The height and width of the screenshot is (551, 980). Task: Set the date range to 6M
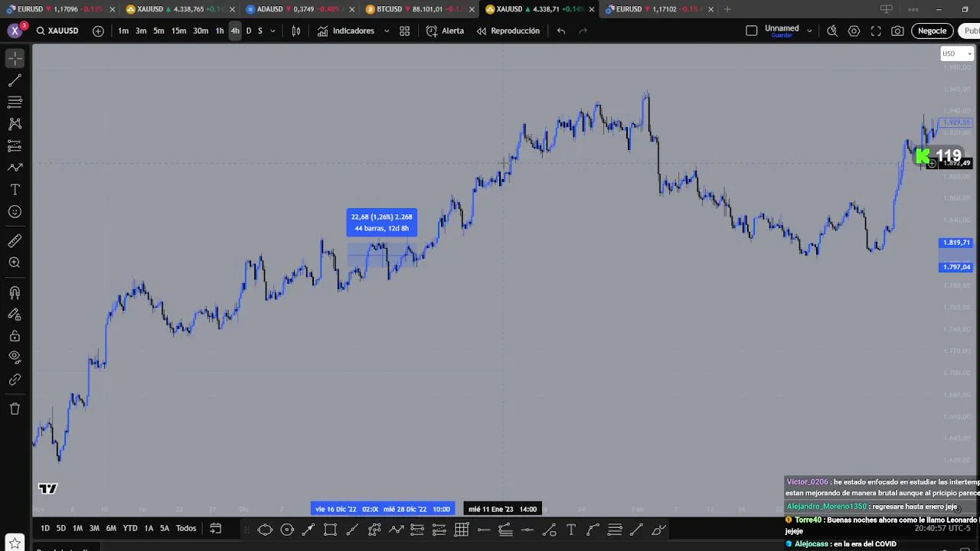click(111, 528)
